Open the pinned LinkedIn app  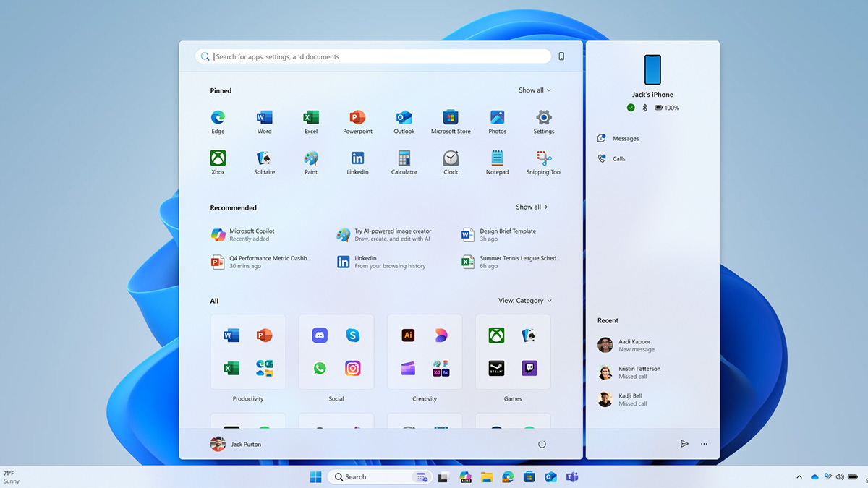(357, 162)
